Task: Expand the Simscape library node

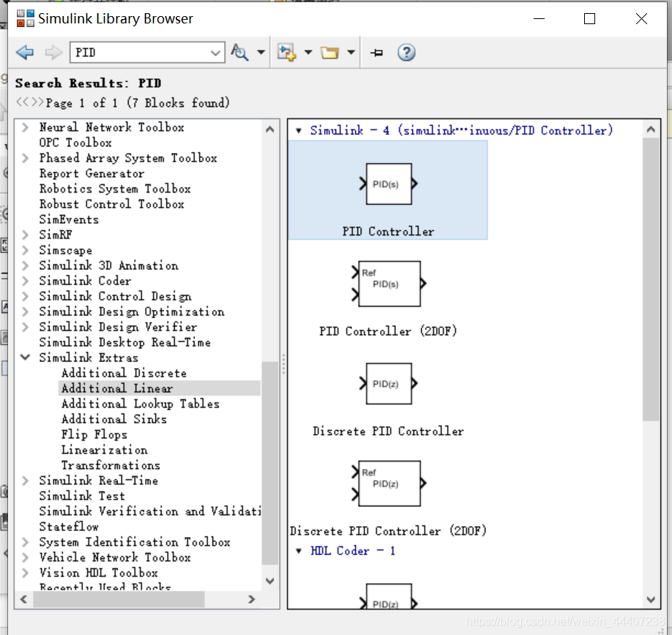Action: click(26, 250)
